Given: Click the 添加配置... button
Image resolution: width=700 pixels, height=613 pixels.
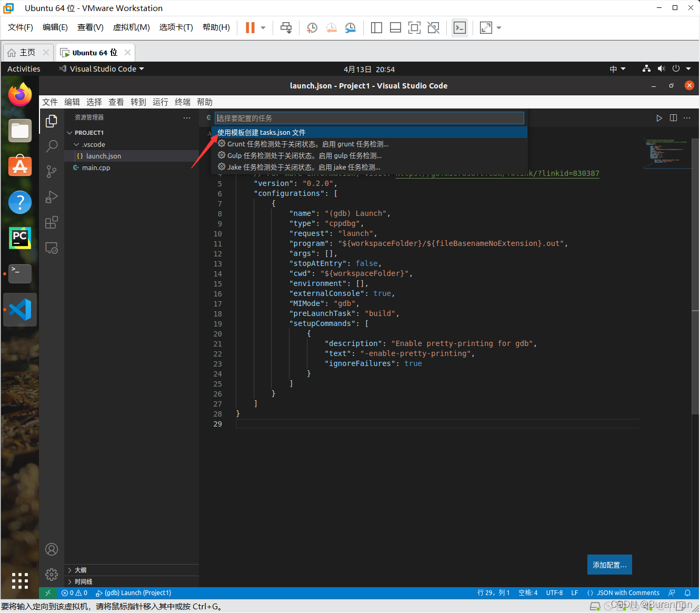Looking at the screenshot, I should [x=609, y=565].
